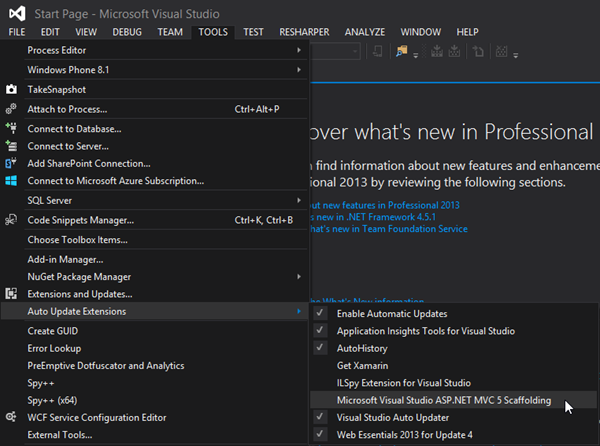
Task: Open the RESHARPER menu
Action: tap(305, 32)
